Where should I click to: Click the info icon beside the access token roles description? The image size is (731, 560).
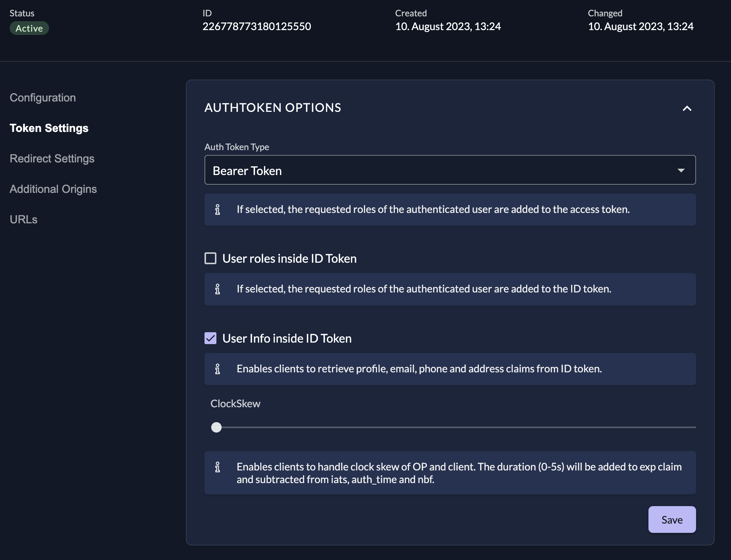click(x=218, y=209)
